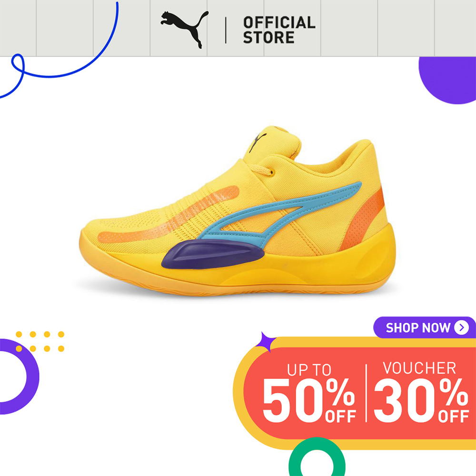Click the orange heel panel of shoe

(x=363, y=219)
